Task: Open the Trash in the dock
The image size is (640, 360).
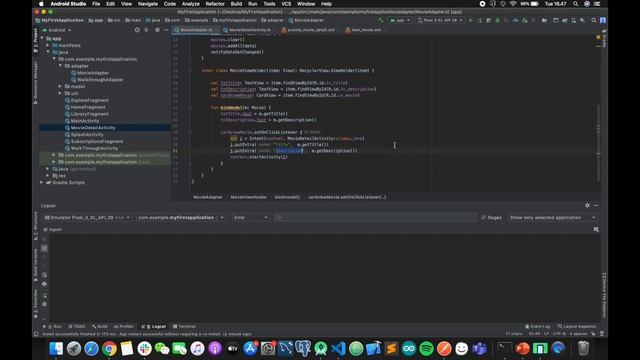Action: 584,349
